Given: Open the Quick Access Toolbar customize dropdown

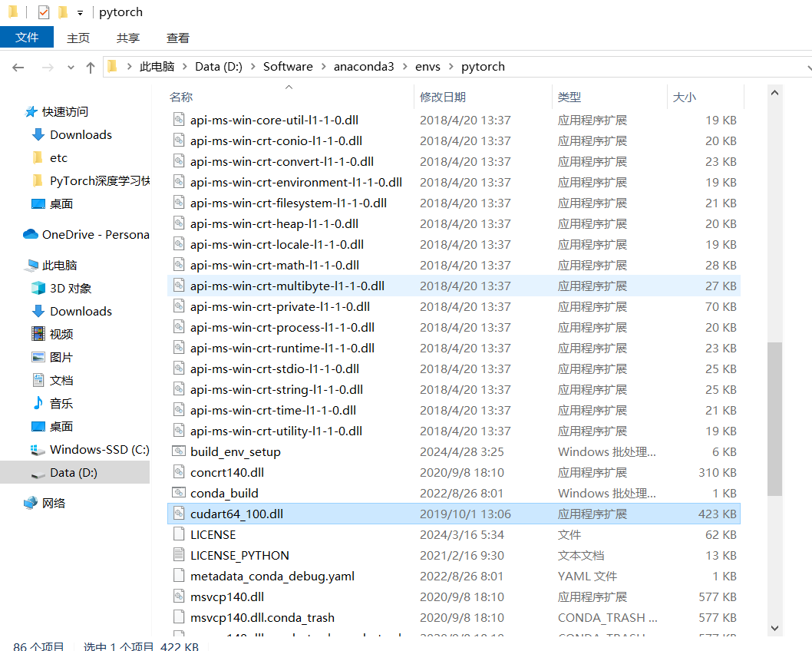Looking at the screenshot, I should click(x=80, y=12).
